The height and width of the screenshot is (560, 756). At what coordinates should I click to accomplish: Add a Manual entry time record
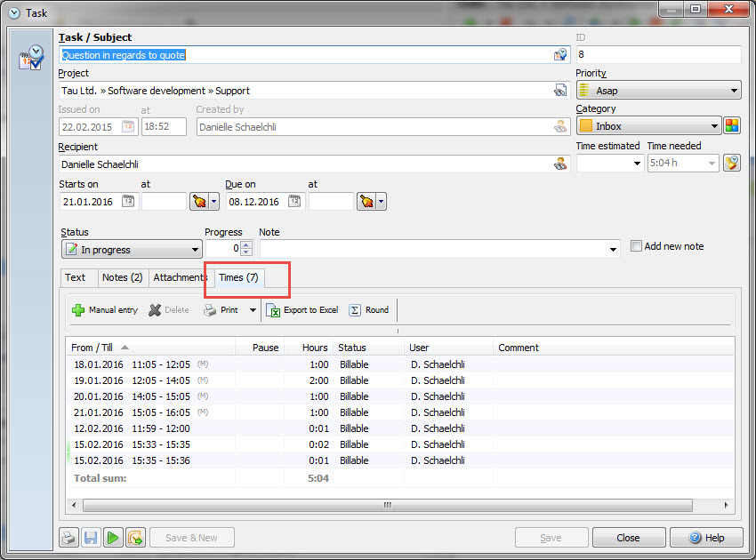tap(105, 310)
